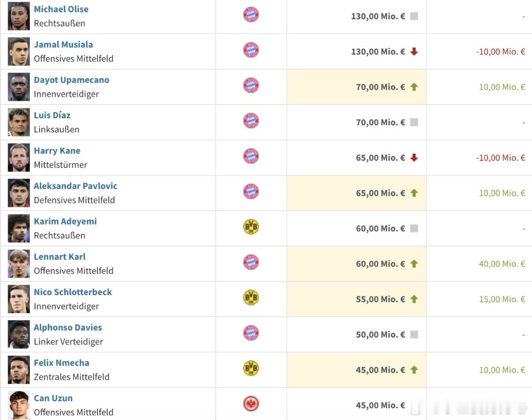The image size is (532, 420).
Task: Click red down arrow beside Jamal Musiala's value
Action: (414, 52)
